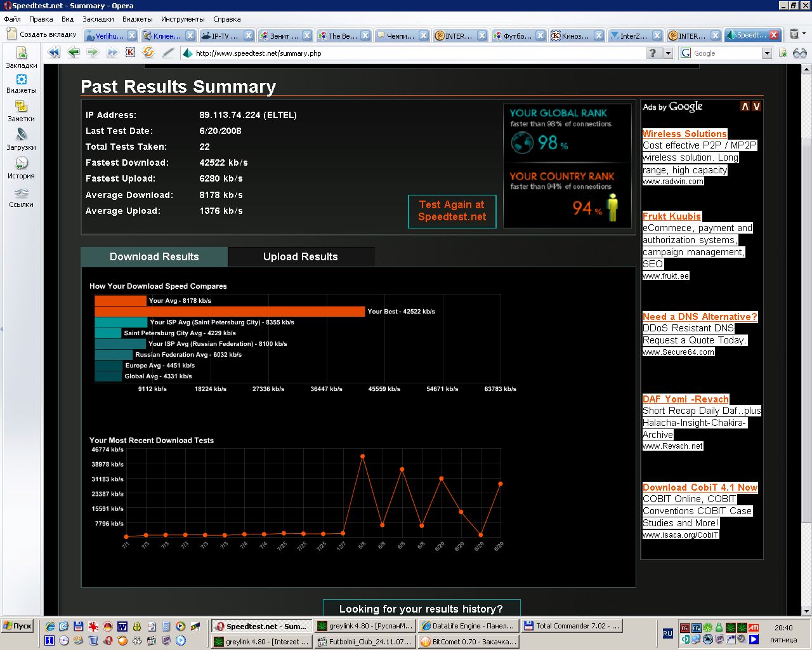Click Google ads previous arrow
Image resolution: width=812 pixels, height=650 pixels.
[x=745, y=106]
